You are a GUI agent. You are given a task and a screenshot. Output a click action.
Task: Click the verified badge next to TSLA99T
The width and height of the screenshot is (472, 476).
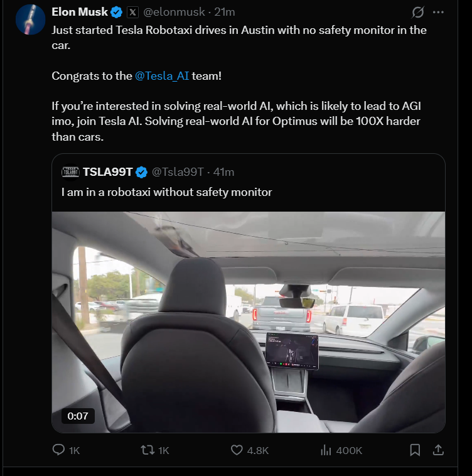point(142,172)
